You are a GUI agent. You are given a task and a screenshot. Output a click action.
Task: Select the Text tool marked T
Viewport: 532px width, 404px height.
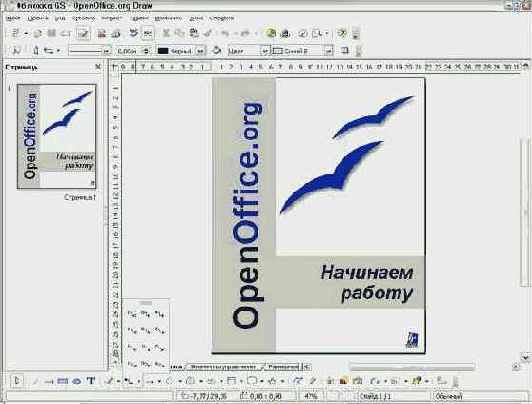91,381
